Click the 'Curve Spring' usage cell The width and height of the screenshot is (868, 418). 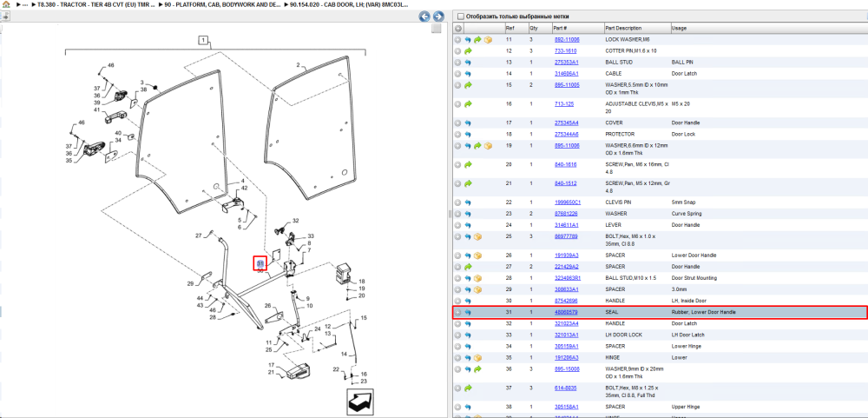click(686, 214)
